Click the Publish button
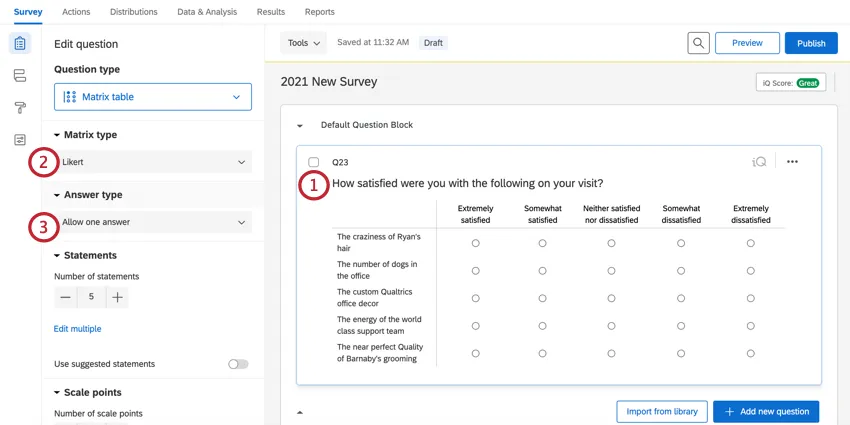 [x=811, y=43]
